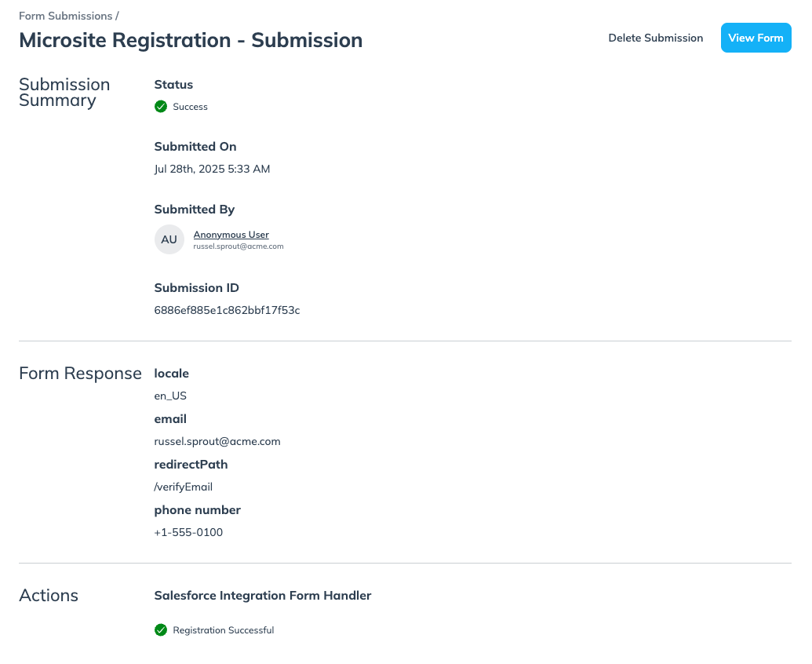Click the AU avatar circle

tap(169, 240)
